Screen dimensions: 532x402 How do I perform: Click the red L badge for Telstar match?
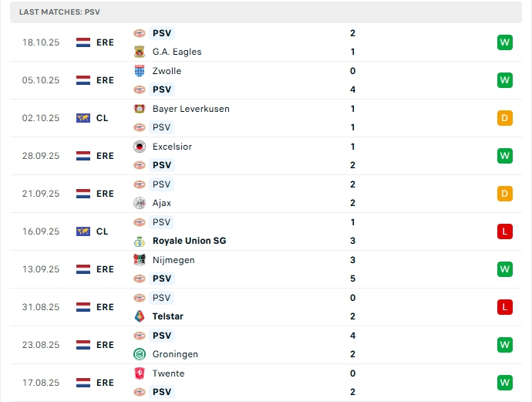click(x=505, y=307)
